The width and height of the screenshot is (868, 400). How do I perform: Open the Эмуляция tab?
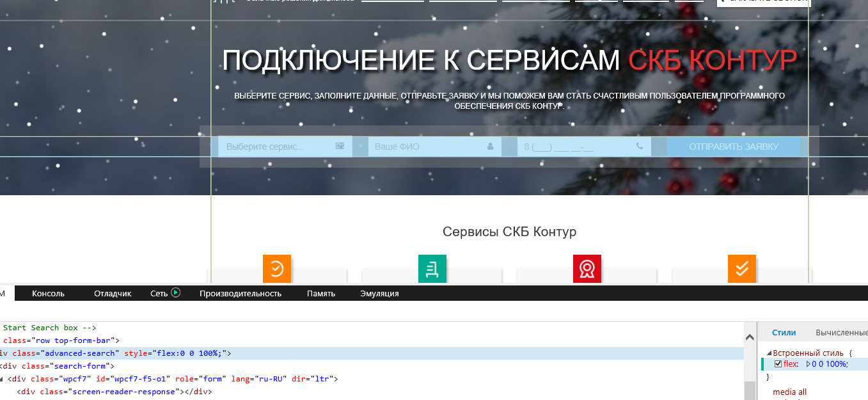pos(379,293)
